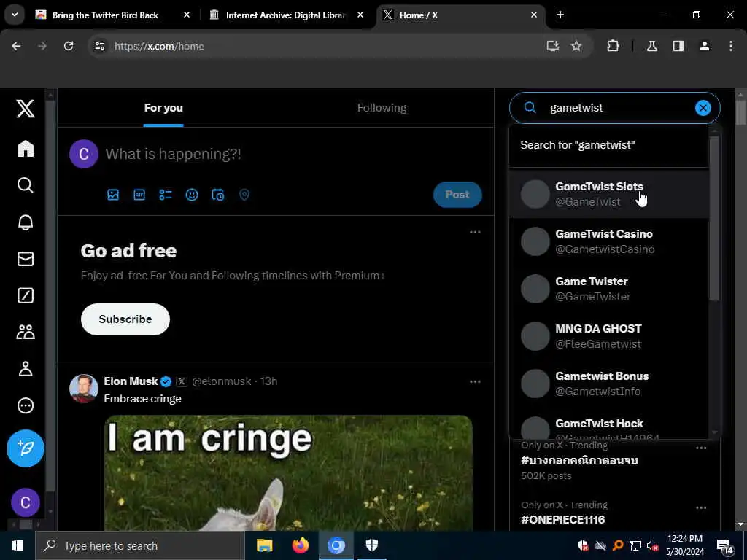The height and width of the screenshot is (560, 747).
Task: Open File Explorer from taskbar
Action: coord(264,545)
